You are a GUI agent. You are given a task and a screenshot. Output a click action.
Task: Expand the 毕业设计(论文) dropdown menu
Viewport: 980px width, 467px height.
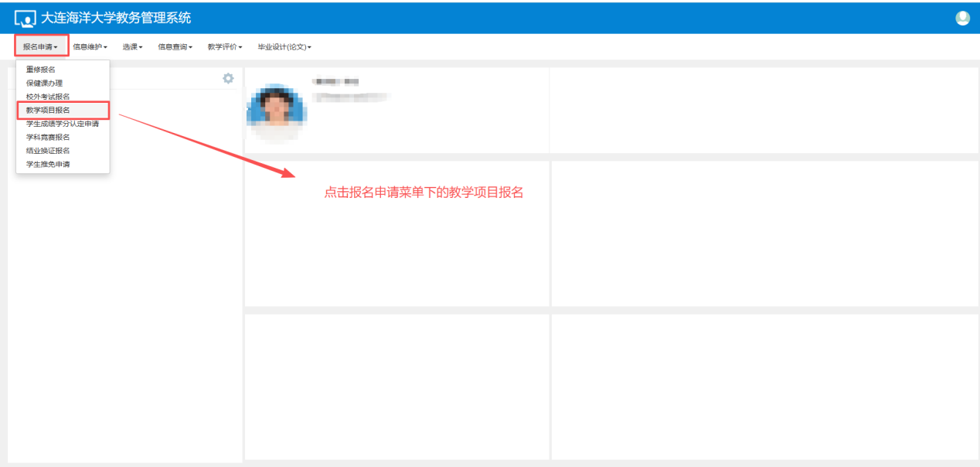pyautogui.click(x=284, y=47)
